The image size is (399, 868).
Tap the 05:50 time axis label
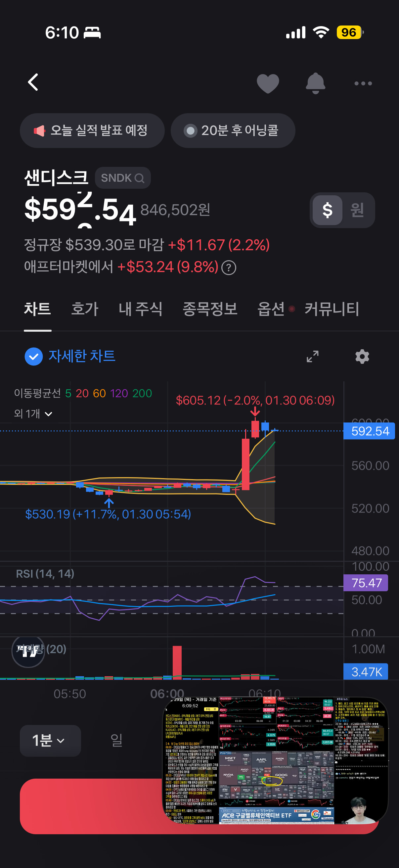point(70,694)
